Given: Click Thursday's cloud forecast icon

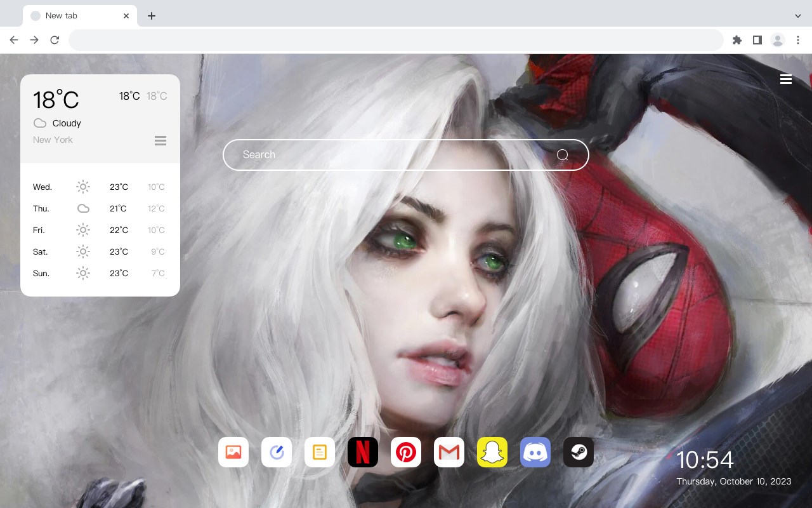Looking at the screenshot, I should [83, 208].
